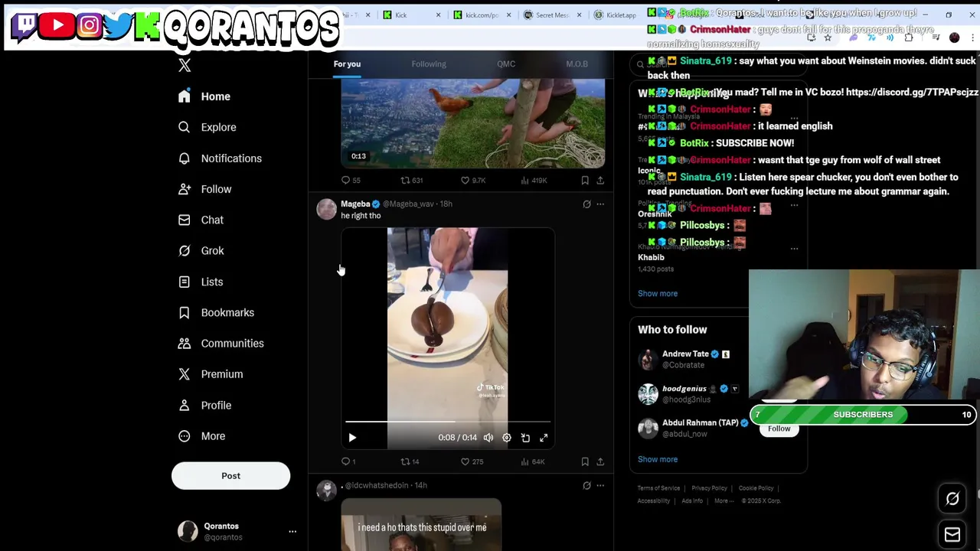Show more accounts to follow
Image resolution: width=980 pixels, height=551 pixels.
[x=658, y=459]
